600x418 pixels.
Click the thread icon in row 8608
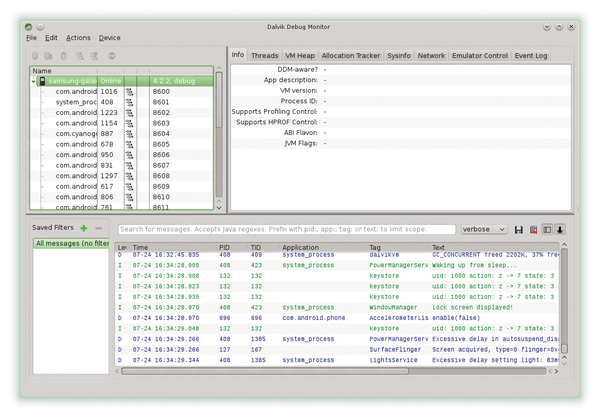point(130,176)
